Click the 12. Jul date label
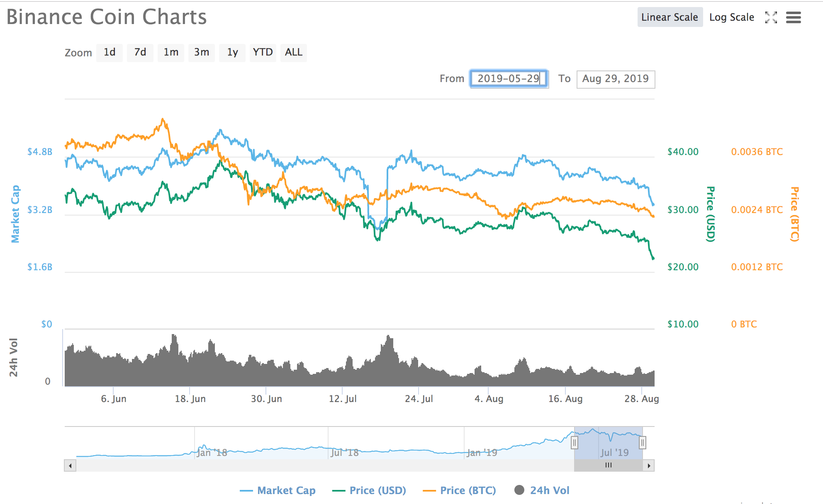Viewport: 823px width, 504px height. coord(343,399)
